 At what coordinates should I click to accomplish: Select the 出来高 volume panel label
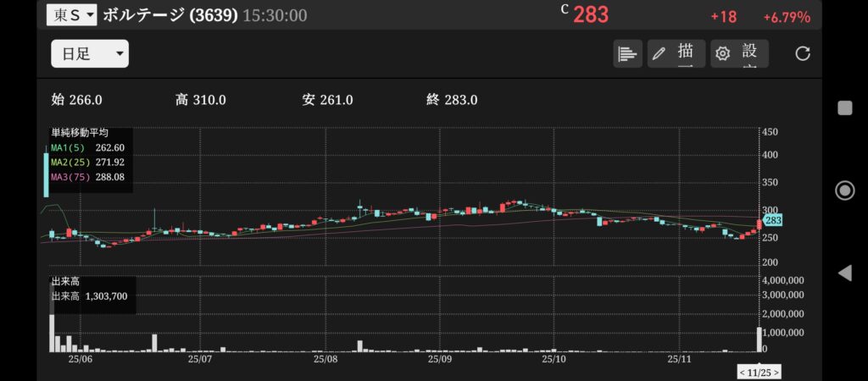[x=65, y=281]
